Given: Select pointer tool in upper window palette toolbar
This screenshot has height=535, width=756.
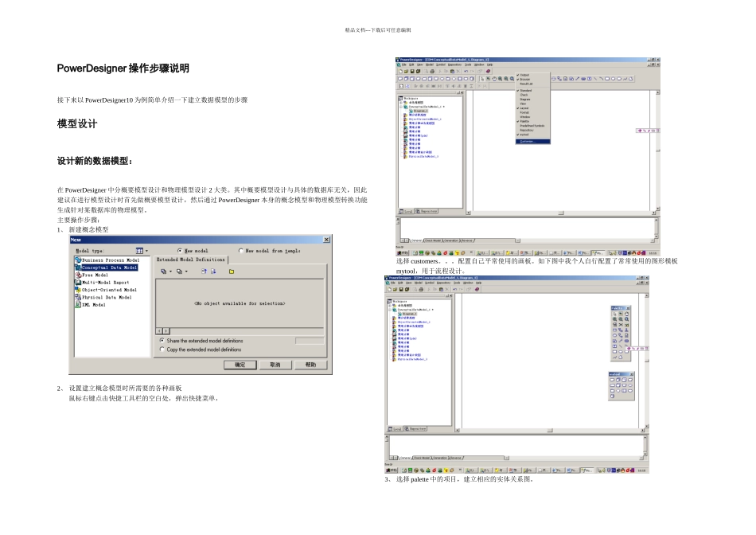Looking at the screenshot, I should (482, 79).
